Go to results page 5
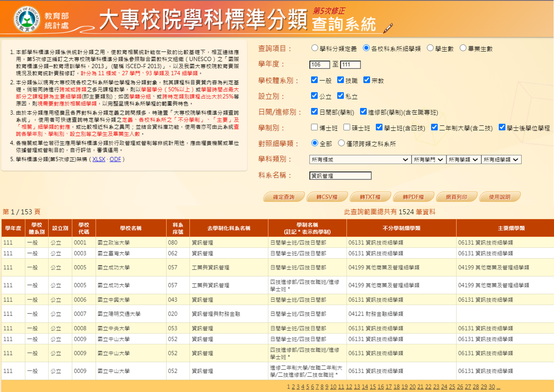 (x=308, y=387)
